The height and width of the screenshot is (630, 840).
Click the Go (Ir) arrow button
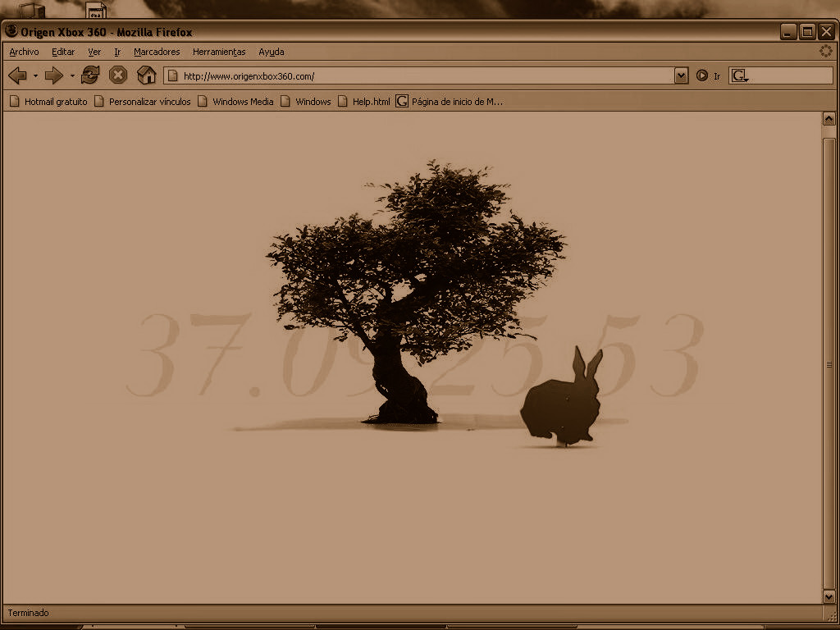tap(702, 75)
